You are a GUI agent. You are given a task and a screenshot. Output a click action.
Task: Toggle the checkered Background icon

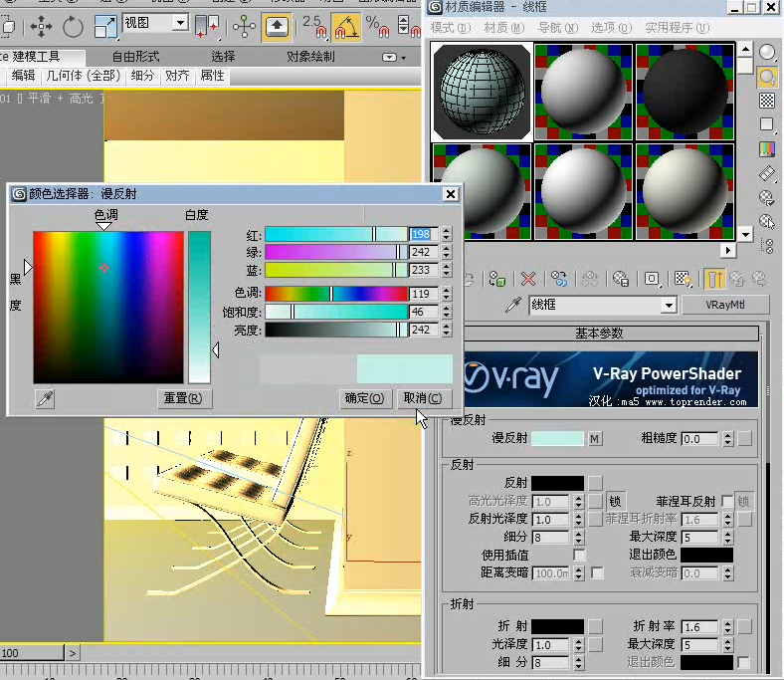tap(767, 101)
